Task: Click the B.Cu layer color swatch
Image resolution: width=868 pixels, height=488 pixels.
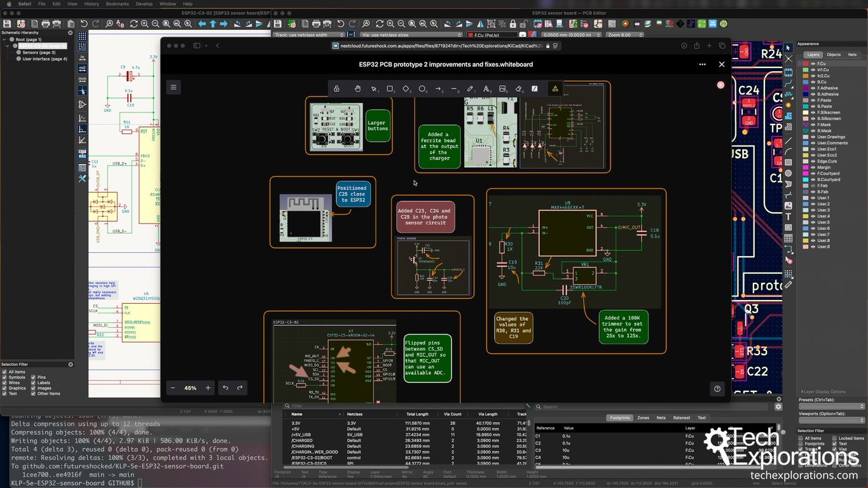Action: [x=806, y=82]
